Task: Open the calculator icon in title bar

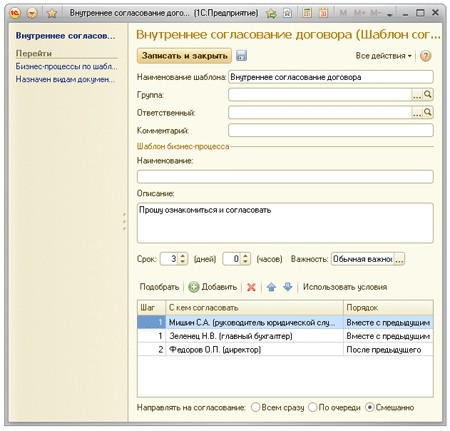Action: 307,13
